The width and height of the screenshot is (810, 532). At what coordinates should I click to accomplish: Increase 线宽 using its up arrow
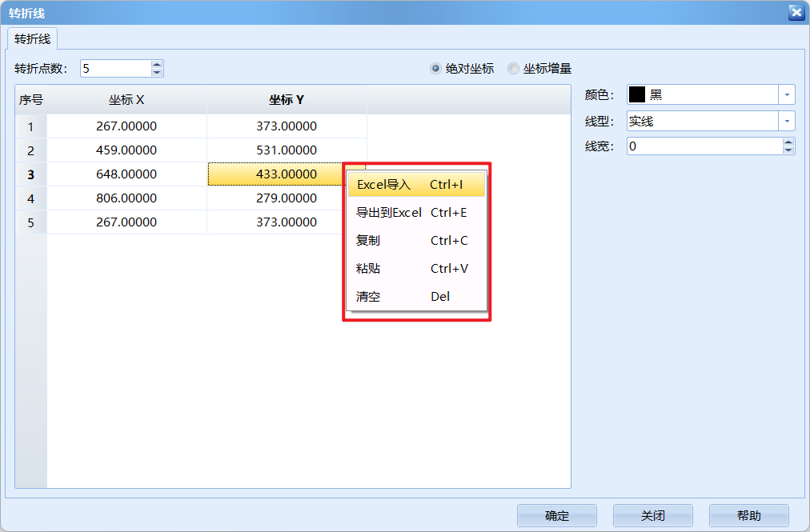788,142
